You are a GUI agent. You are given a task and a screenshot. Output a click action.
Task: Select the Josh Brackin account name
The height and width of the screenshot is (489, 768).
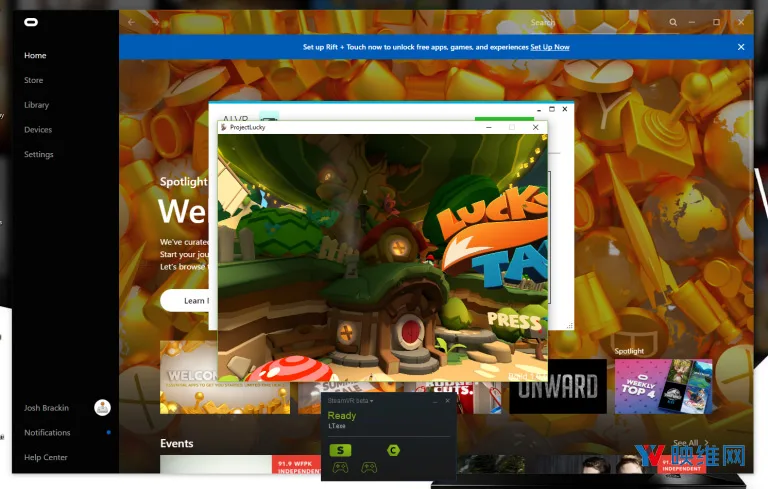pos(47,408)
